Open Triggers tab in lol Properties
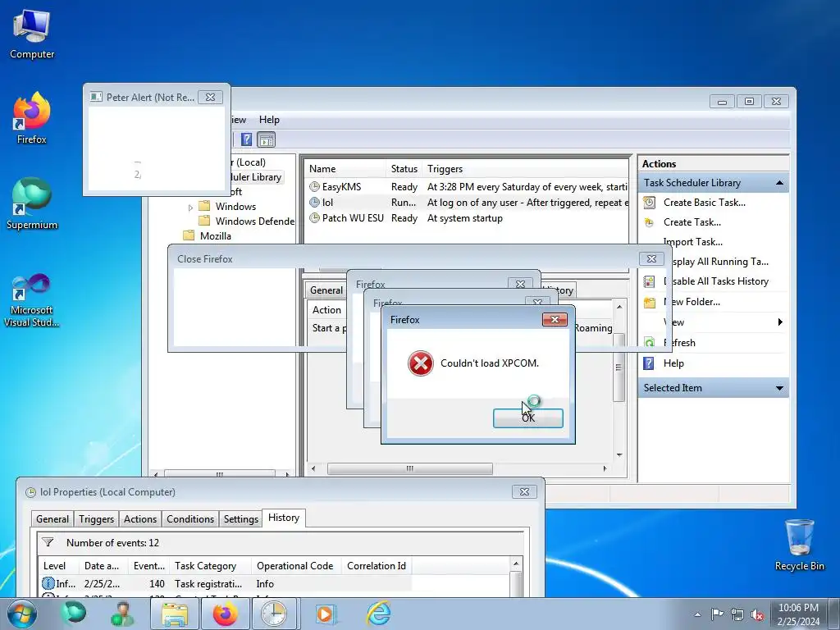Viewport: 840px width, 630px height. (96, 519)
